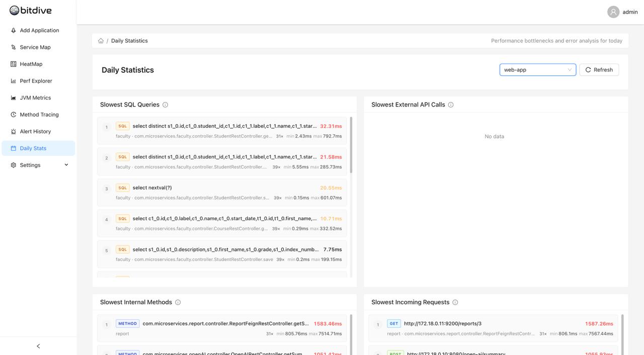Open the slowest SQL query with 32.31ms
Viewport: 644px width, 355px height.
tap(222, 131)
